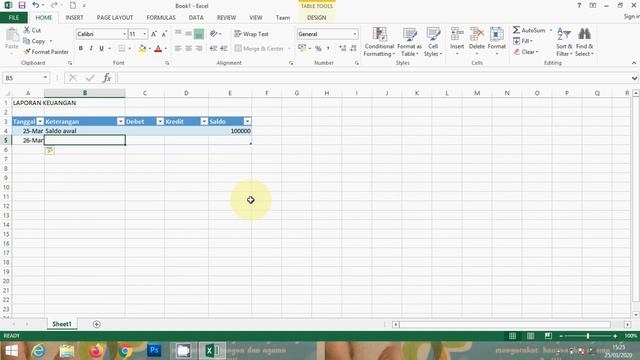The height and width of the screenshot is (360, 640).
Task: Toggle underline formatting
Action: [101, 49]
